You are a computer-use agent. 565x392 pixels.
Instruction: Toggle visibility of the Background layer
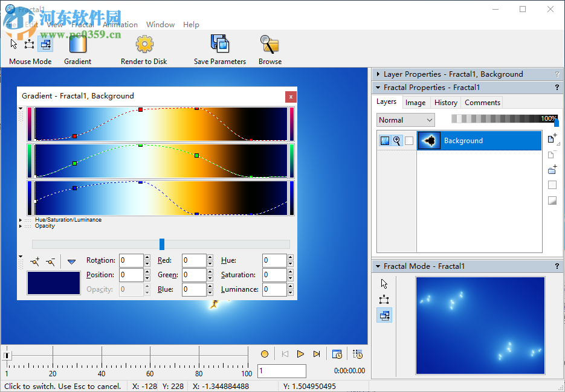[385, 141]
